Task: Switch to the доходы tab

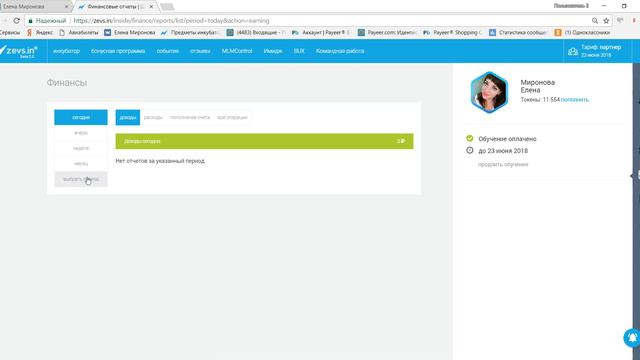Action: 128,117
